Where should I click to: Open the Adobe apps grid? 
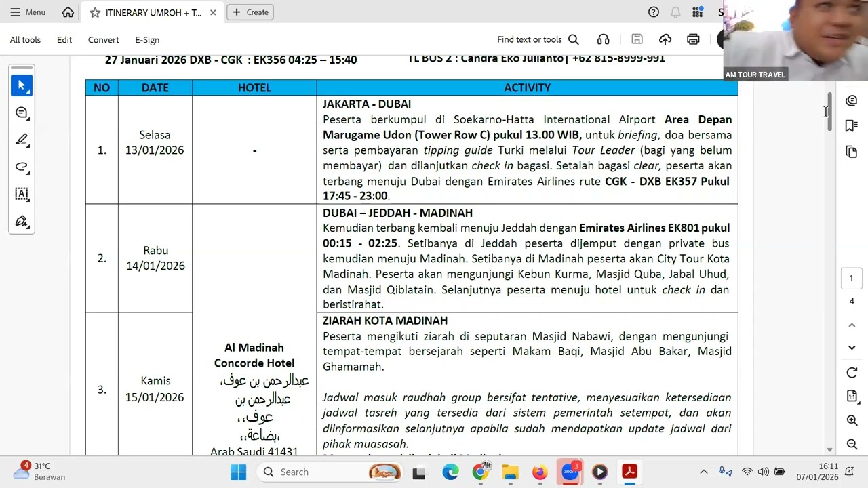(x=697, y=12)
